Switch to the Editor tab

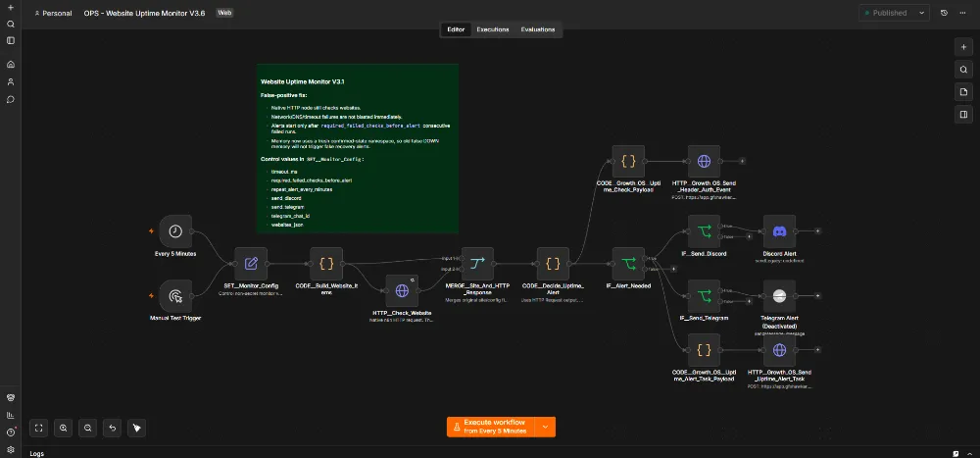(456, 29)
